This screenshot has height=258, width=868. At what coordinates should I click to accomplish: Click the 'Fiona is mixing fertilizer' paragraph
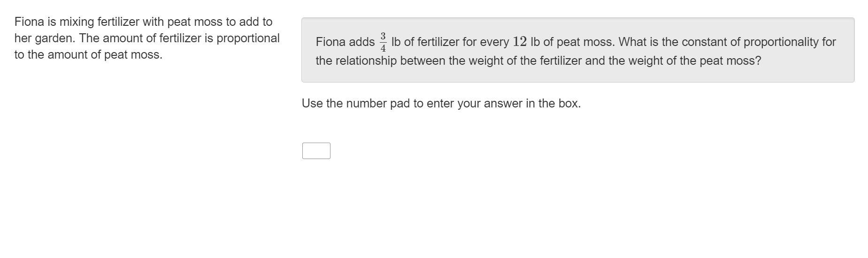(146, 38)
